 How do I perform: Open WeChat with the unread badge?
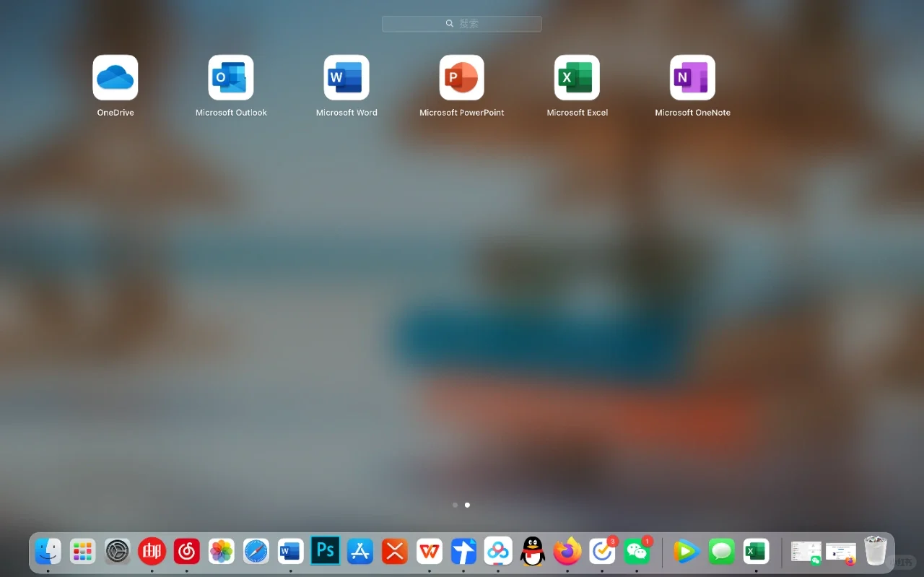[637, 551]
